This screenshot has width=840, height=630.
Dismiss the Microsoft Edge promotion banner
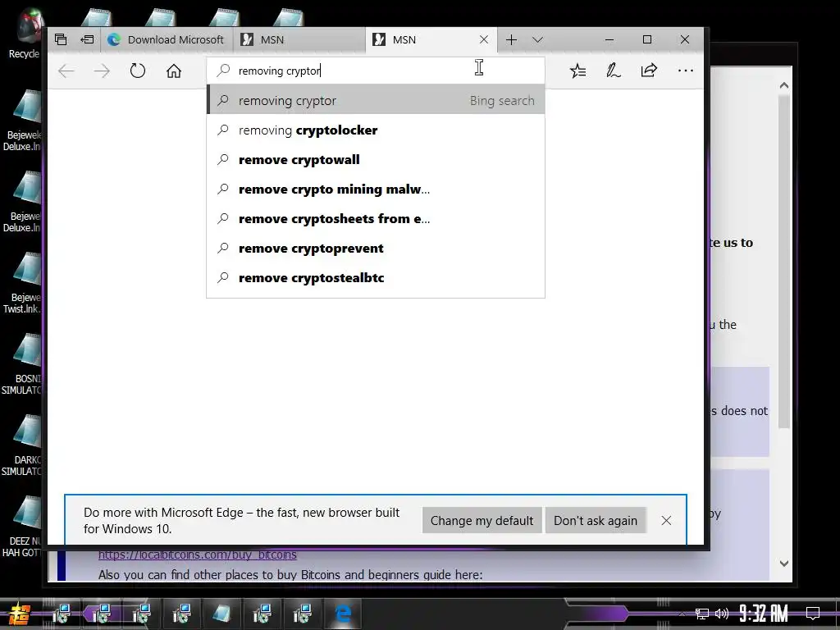[x=666, y=520]
